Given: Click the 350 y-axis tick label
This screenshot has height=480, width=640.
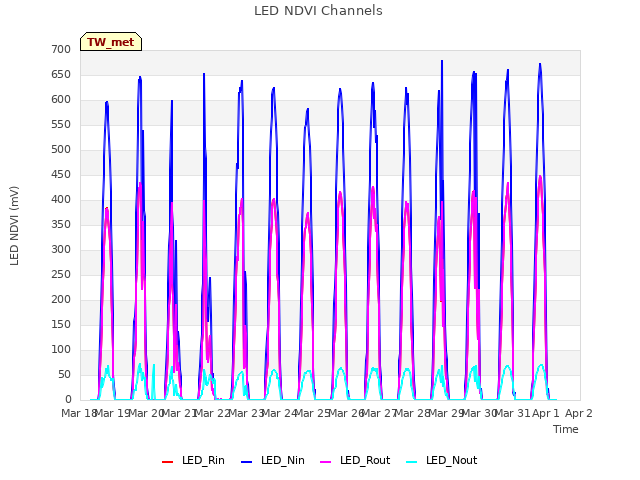Looking at the screenshot, I should 61,224.
